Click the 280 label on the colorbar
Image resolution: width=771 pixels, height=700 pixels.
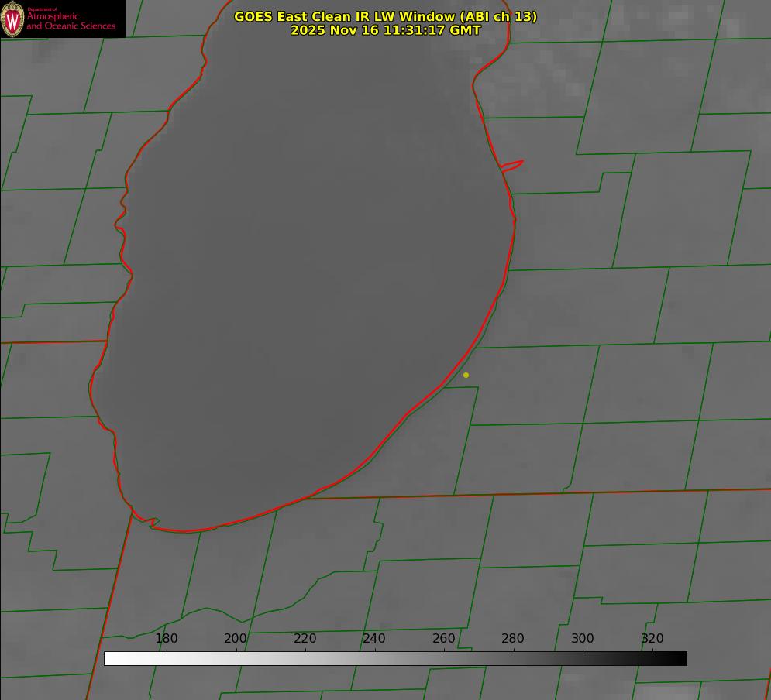click(x=513, y=638)
